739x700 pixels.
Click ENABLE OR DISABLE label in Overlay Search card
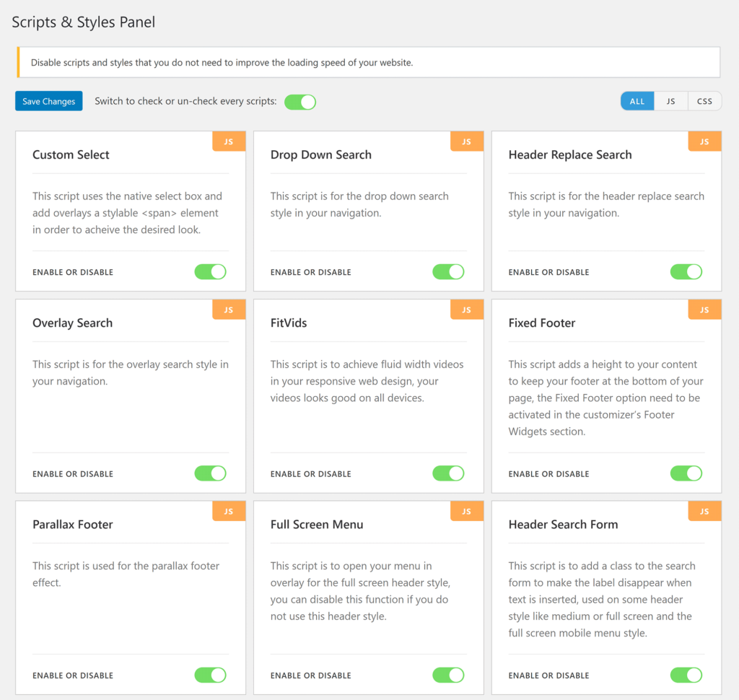point(73,474)
